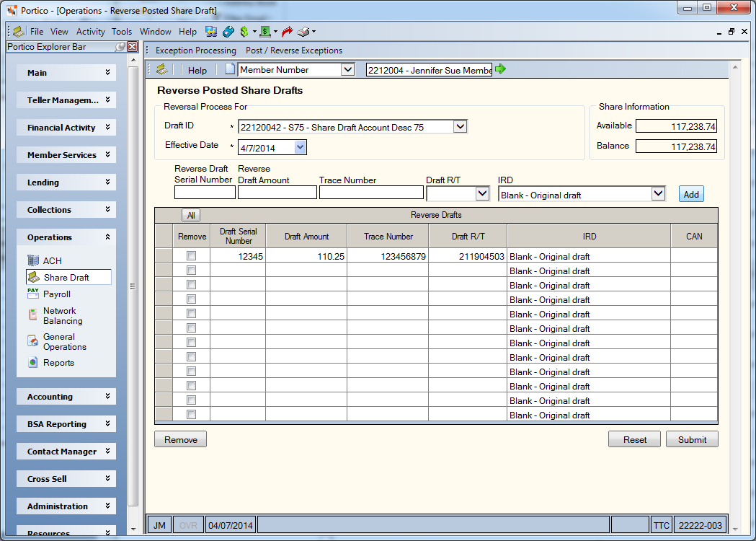Close the Portico Explorer Bar panel

pyautogui.click(x=133, y=47)
